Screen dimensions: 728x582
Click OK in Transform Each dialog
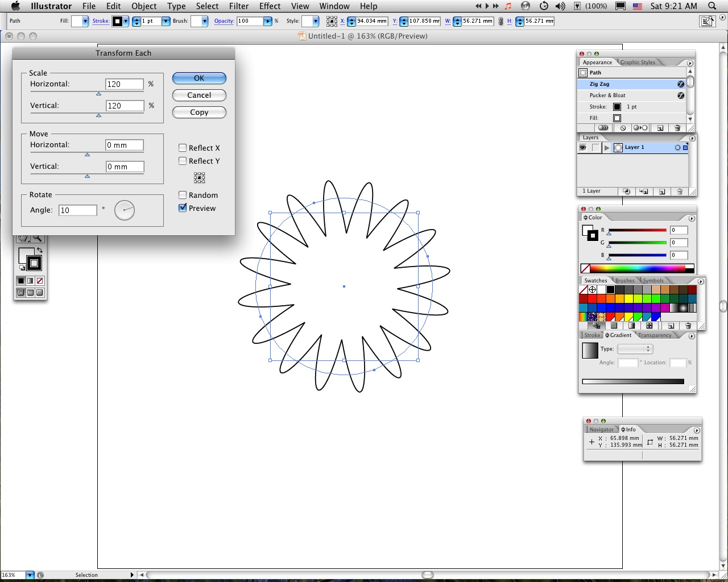199,78
